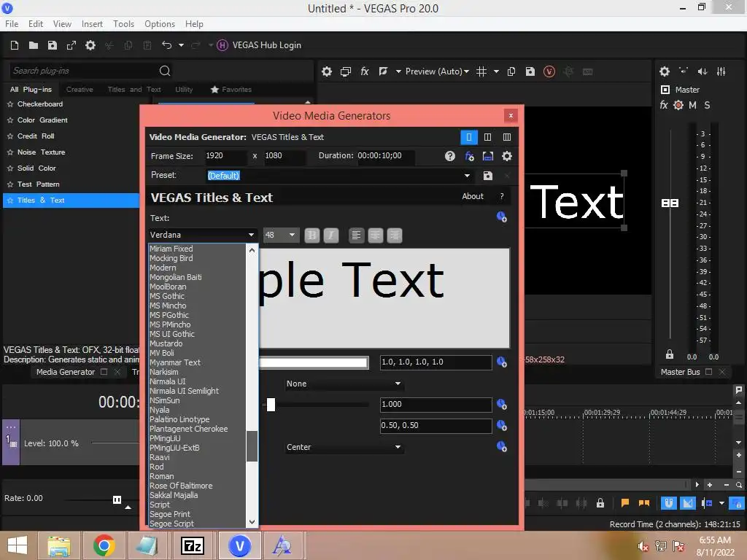Open the Center dropdown in generator

click(x=344, y=448)
